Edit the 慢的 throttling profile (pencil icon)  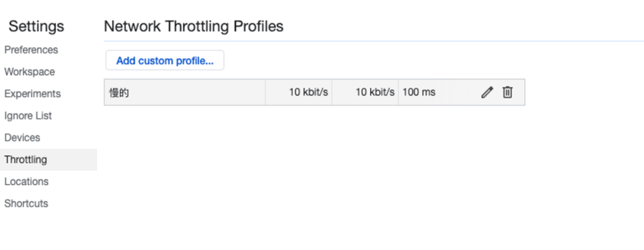(x=487, y=92)
